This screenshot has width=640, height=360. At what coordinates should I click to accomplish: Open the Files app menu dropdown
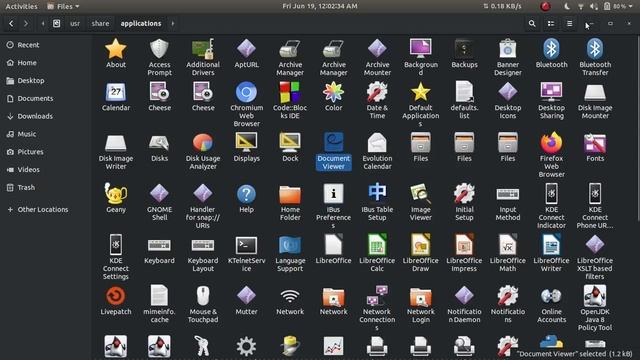click(63, 6)
